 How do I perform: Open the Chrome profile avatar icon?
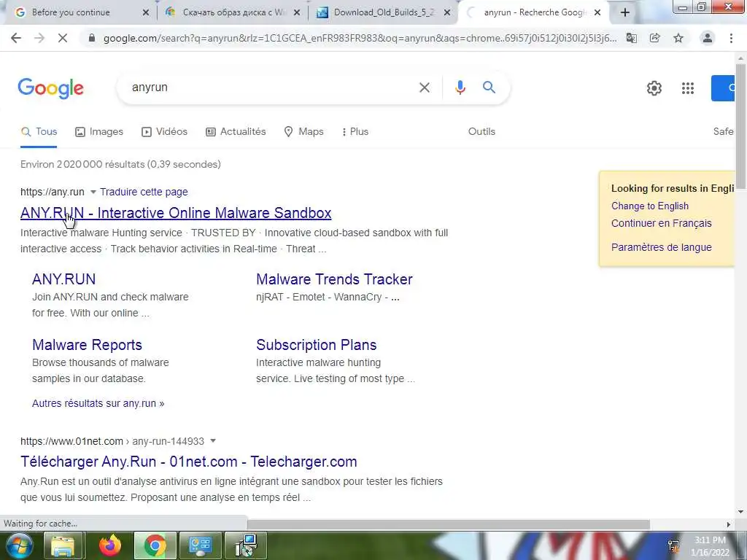point(708,38)
